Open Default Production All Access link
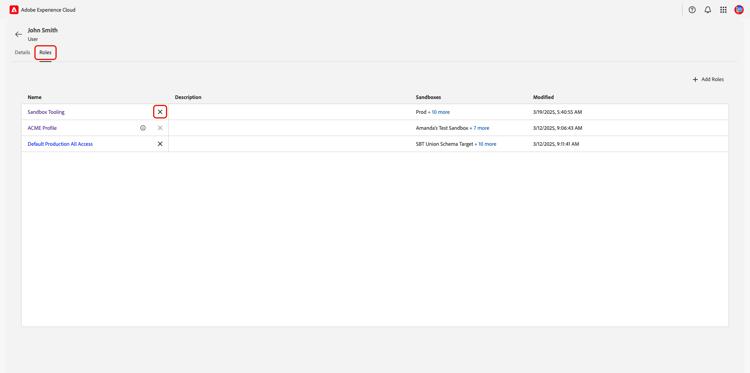Image resolution: width=750 pixels, height=373 pixels. pyautogui.click(x=60, y=144)
